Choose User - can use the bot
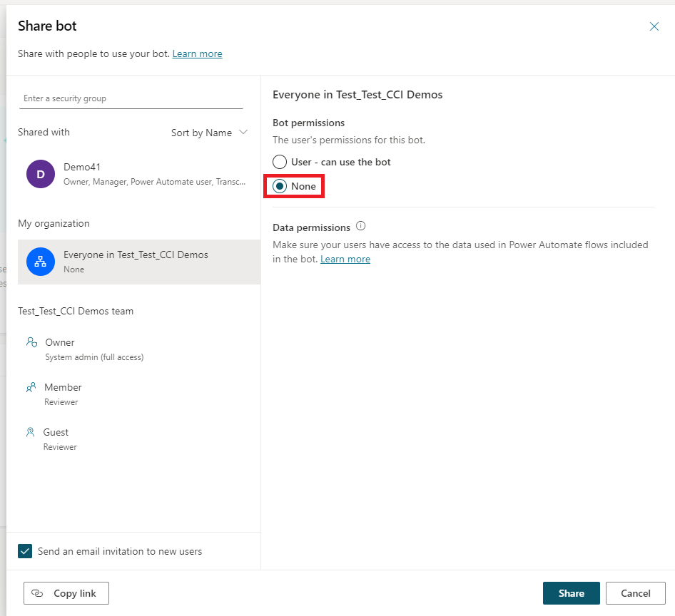 (x=332, y=162)
